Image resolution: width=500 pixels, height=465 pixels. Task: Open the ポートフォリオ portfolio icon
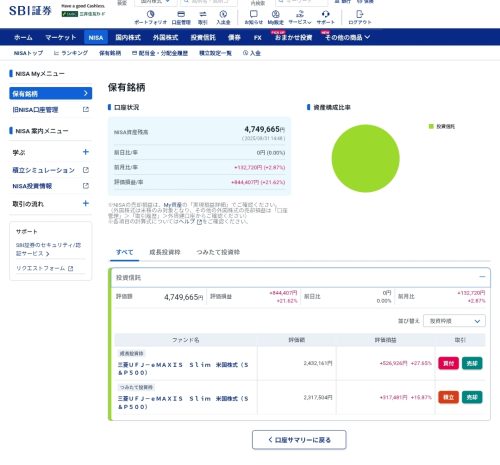[150, 14]
